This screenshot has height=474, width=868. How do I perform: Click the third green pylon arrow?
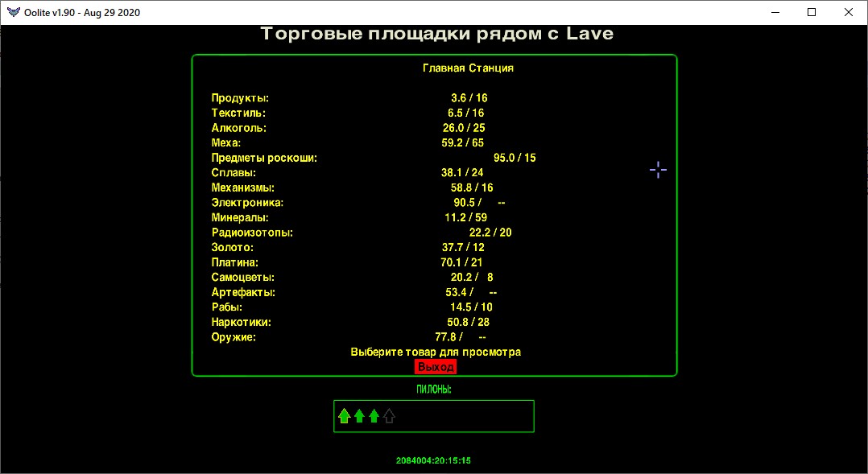374,416
